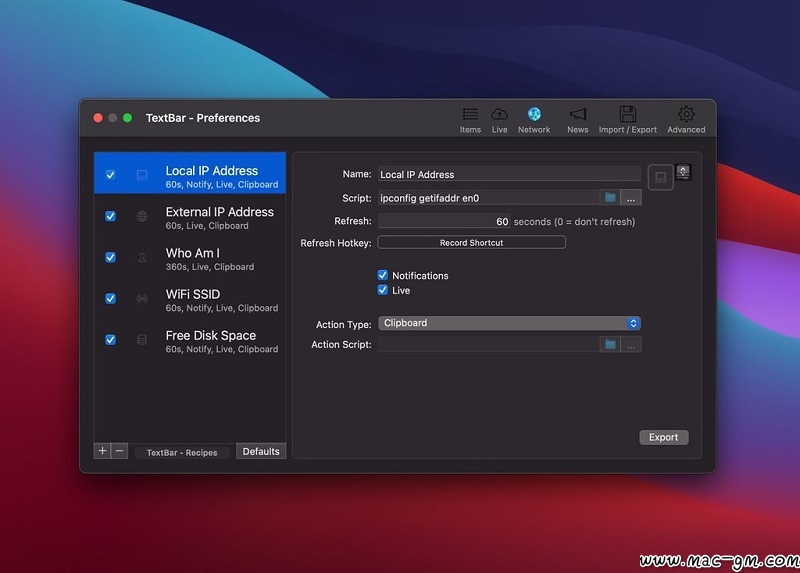Screen dimensions: 800x573
Task: Select the WiFi SSID row
Action: coord(190,299)
